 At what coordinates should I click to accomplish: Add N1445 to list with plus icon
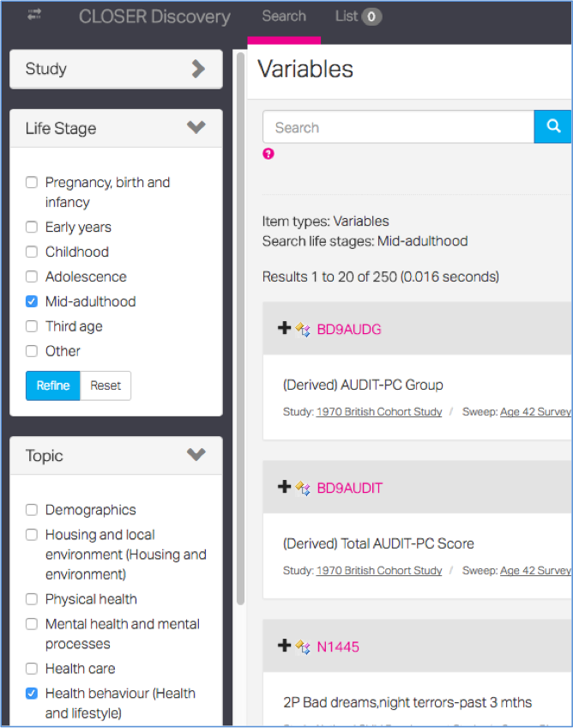coord(285,646)
